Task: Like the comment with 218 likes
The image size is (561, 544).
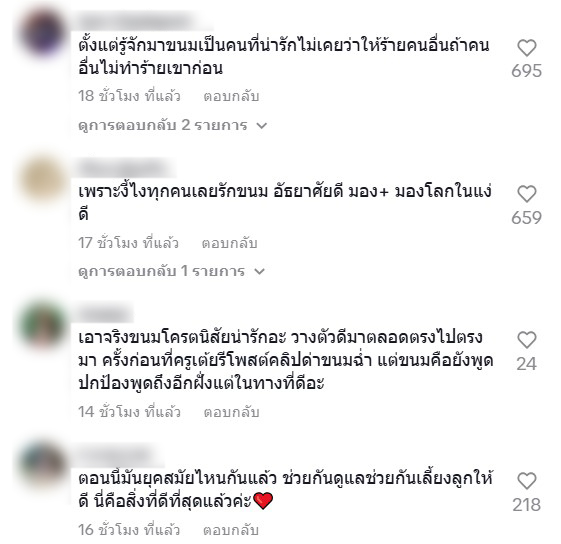Action: (x=527, y=481)
